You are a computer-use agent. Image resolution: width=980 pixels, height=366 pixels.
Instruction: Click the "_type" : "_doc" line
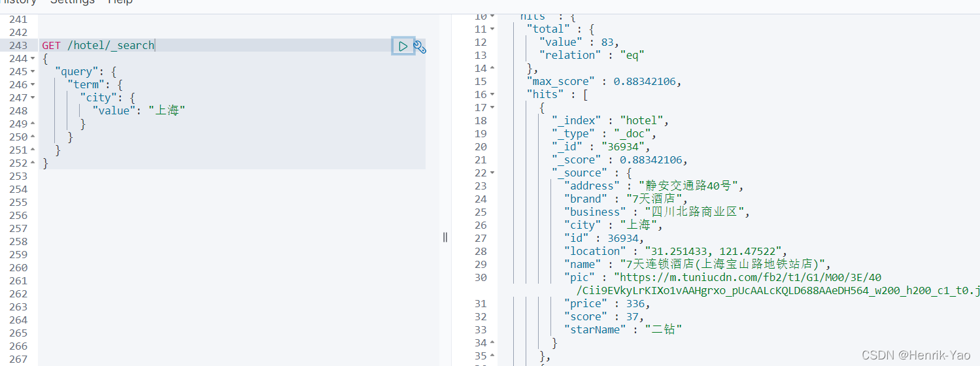pos(604,133)
